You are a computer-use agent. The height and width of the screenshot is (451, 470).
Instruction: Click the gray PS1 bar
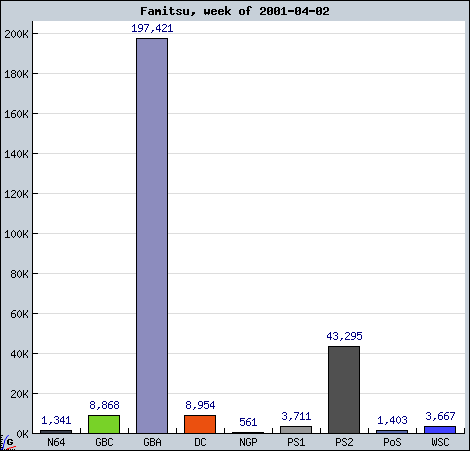click(x=296, y=430)
